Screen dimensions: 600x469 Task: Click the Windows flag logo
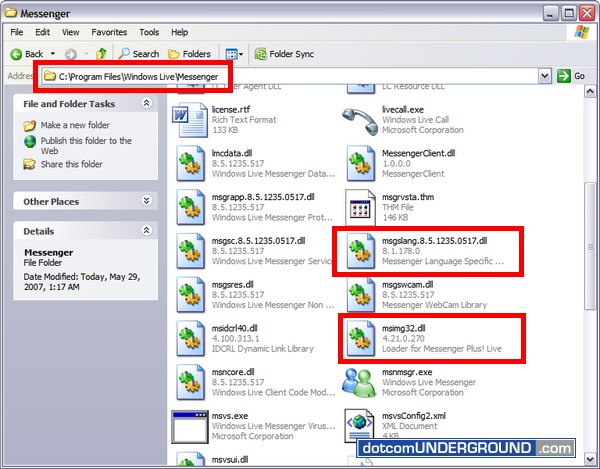pyautogui.click(x=582, y=32)
